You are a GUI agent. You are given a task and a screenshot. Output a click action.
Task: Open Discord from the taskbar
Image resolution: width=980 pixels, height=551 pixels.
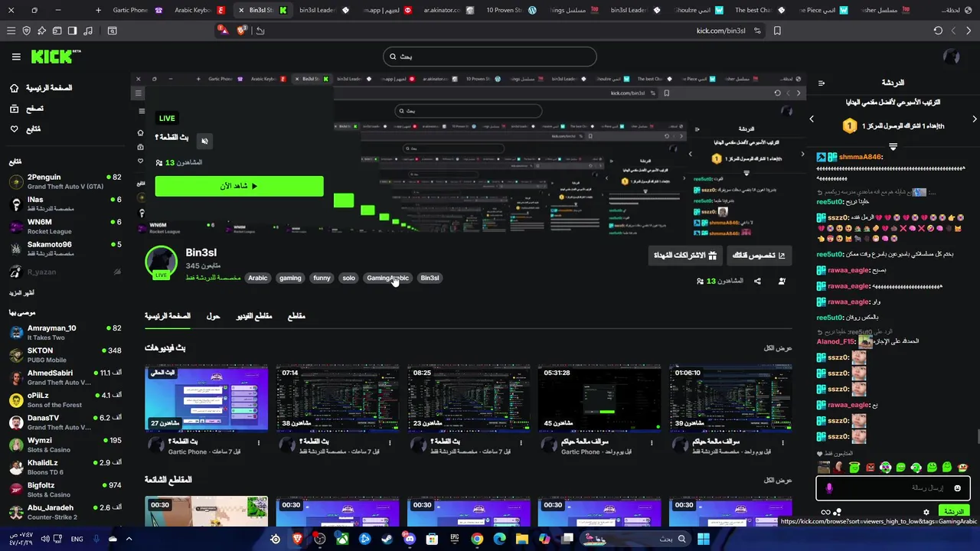click(x=410, y=539)
